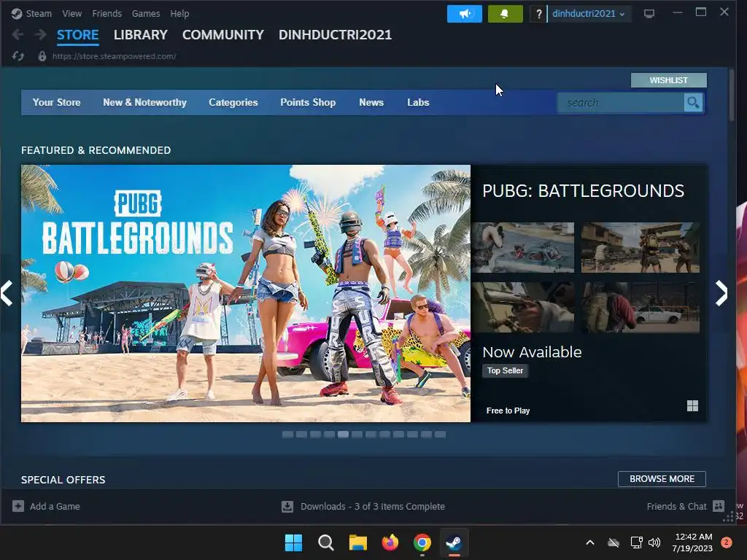Click Steam icon in taskbar
The image size is (747, 560).
tap(454, 542)
